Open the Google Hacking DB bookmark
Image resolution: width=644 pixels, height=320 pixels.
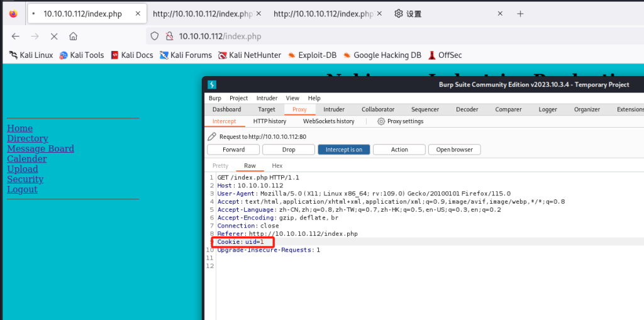382,55
